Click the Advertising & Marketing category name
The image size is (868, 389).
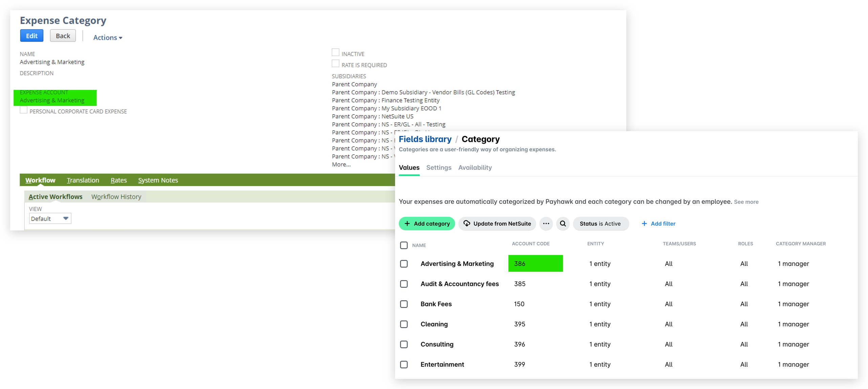coord(457,264)
